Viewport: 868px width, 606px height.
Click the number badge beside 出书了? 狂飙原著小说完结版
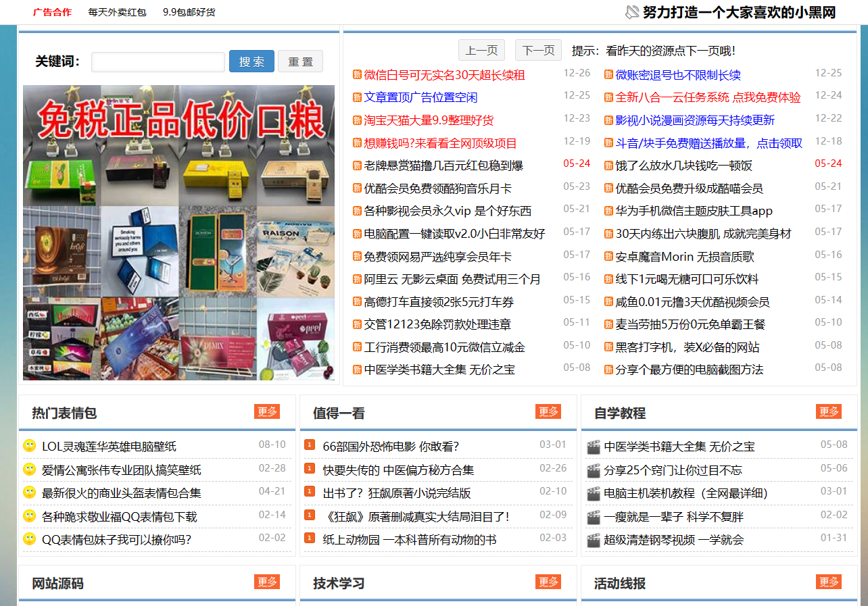310,491
